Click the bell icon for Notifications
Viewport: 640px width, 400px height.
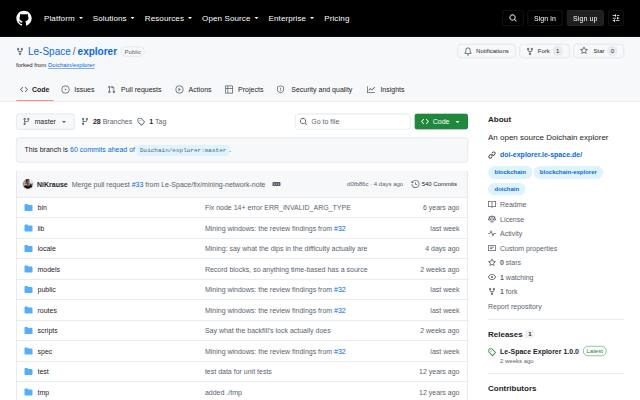468,51
